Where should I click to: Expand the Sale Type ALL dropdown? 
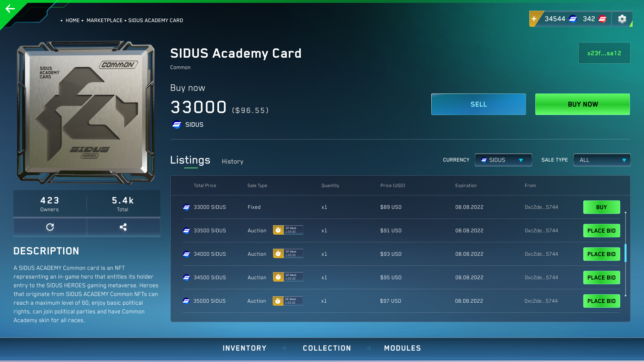[x=602, y=160]
